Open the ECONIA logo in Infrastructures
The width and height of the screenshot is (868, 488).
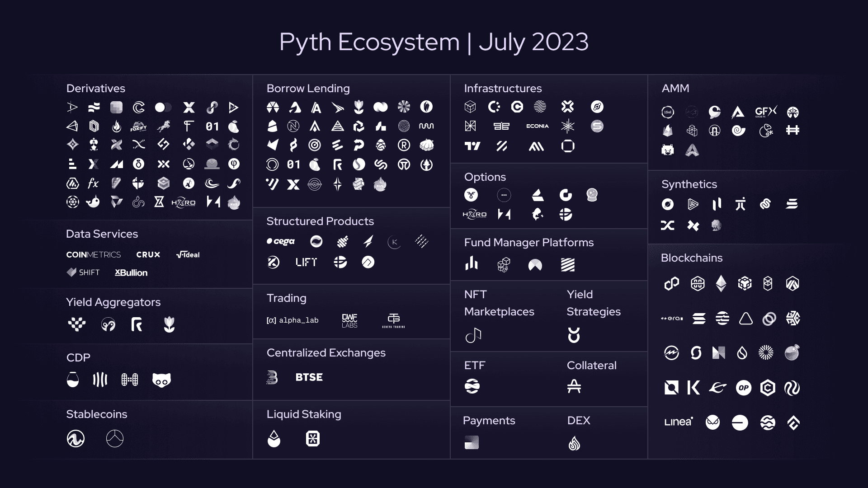(537, 126)
